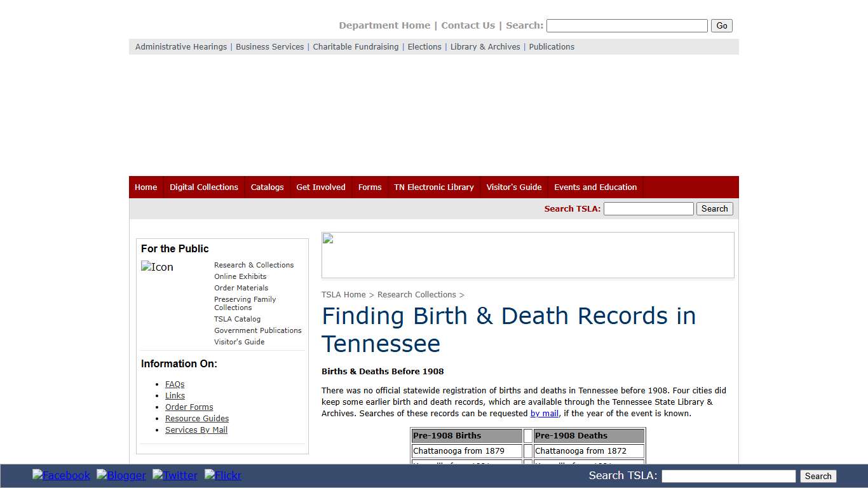868x488 pixels.
Task: Open Contact Us at the top of the page
Action: point(468,25)
